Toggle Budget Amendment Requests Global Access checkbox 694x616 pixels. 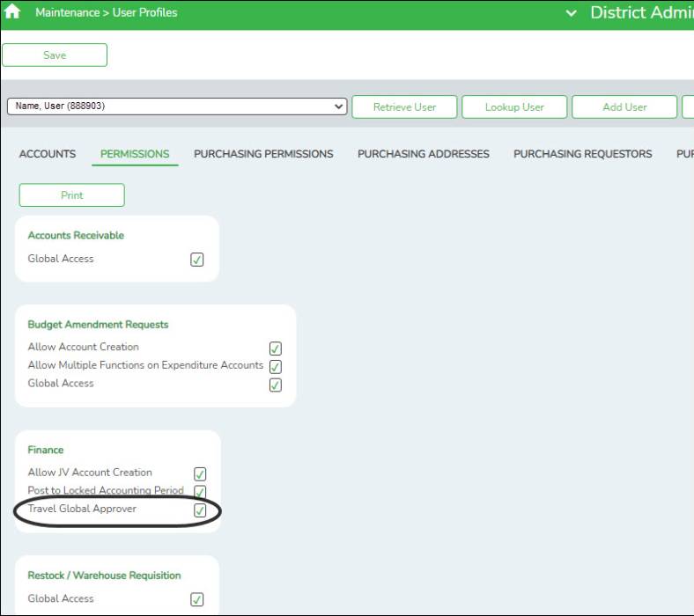click(x=276, y=385)
